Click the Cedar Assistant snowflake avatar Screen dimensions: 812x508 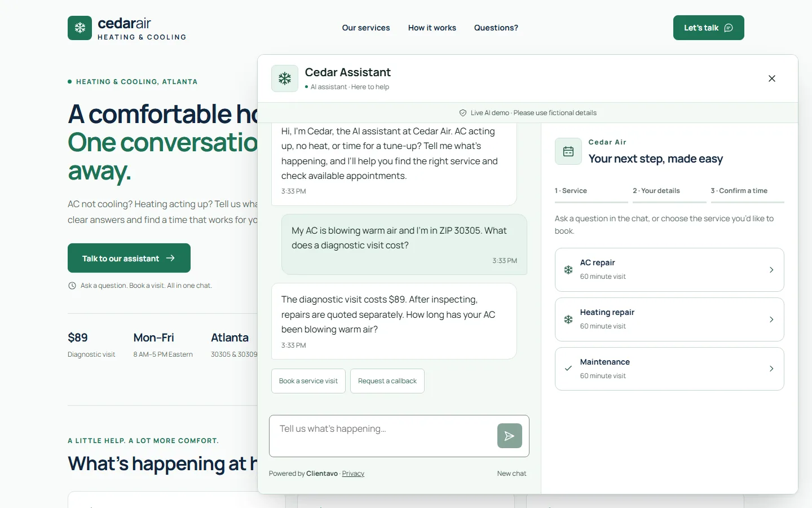[285, 78]
